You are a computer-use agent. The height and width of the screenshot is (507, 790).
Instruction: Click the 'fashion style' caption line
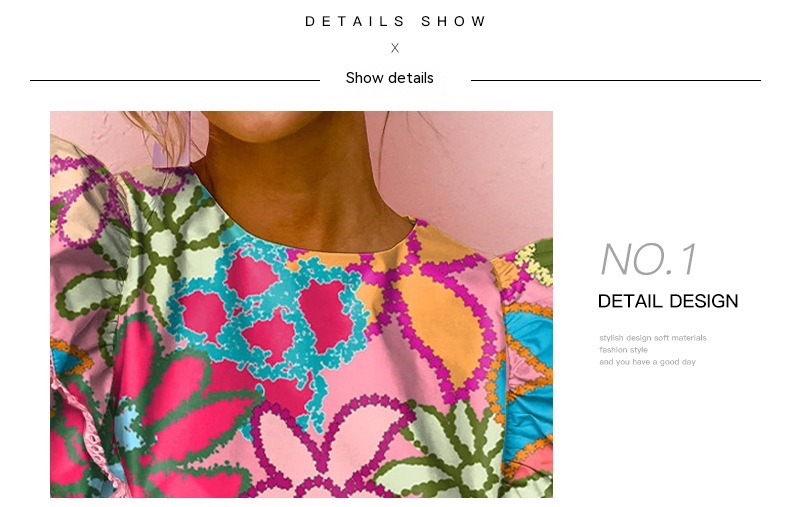623,350
